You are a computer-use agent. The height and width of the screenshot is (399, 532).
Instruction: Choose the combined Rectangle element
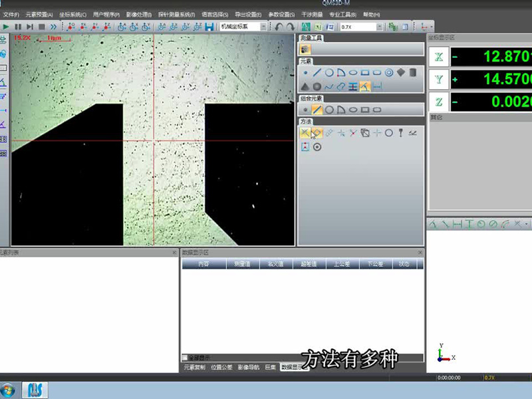365,110
